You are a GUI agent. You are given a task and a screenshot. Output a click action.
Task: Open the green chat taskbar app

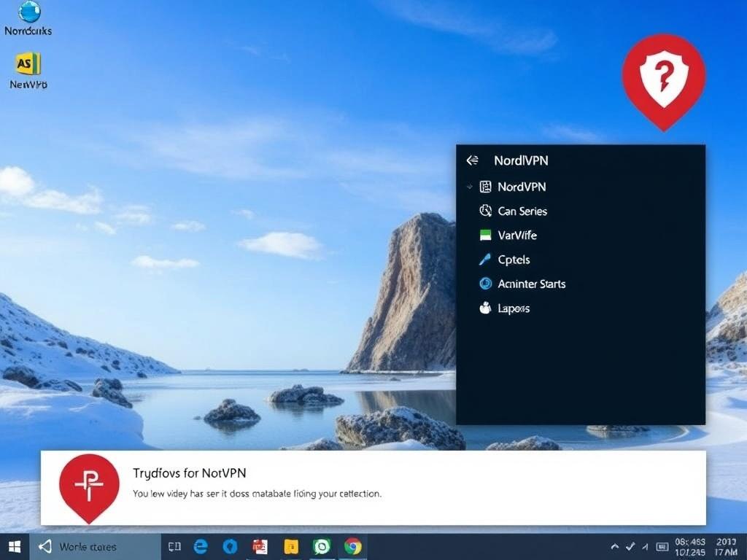[x=322, y=547]
